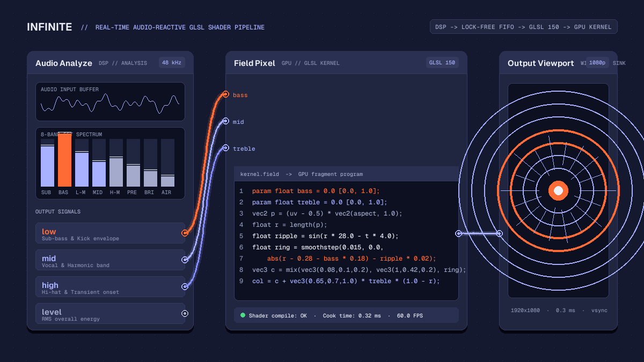Select the high Hi-hat & Transient onset row

coord(110,287)
